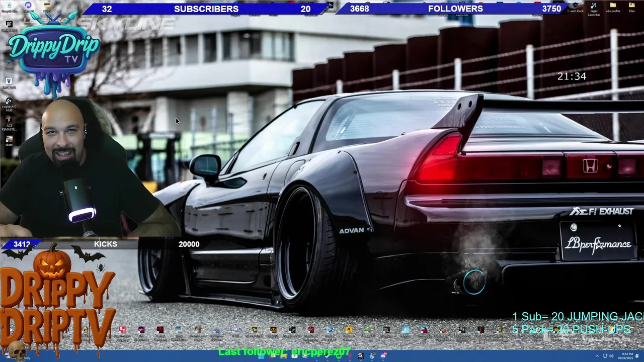
Task: Open Discord from the taskbar
Action: click(383, 356)
